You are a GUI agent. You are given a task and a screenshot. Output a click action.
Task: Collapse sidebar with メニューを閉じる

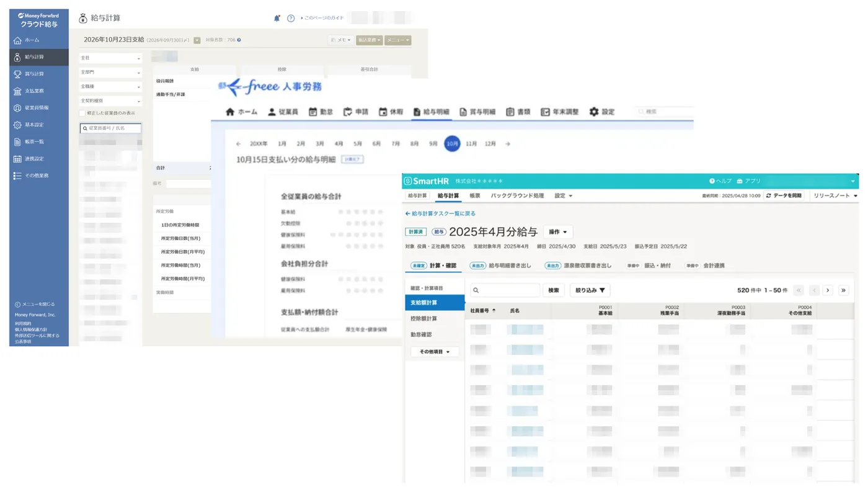click(x=35, y=304)
